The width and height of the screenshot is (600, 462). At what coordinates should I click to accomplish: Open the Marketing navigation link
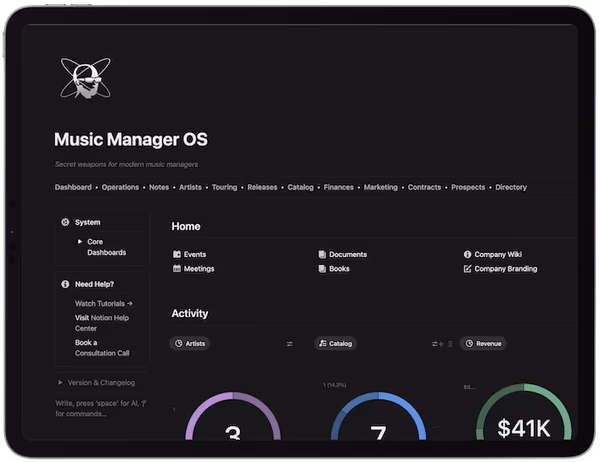pyautogui.click(x=380, y=187)
